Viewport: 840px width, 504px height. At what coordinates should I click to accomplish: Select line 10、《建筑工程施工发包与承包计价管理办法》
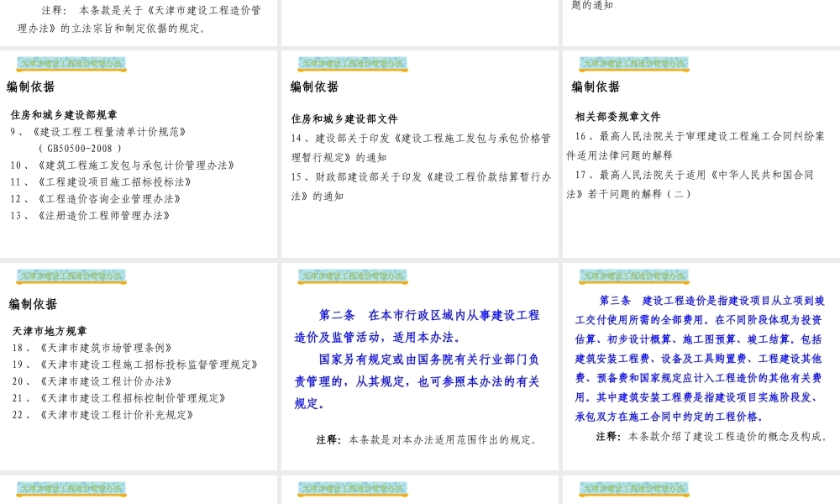123,165
